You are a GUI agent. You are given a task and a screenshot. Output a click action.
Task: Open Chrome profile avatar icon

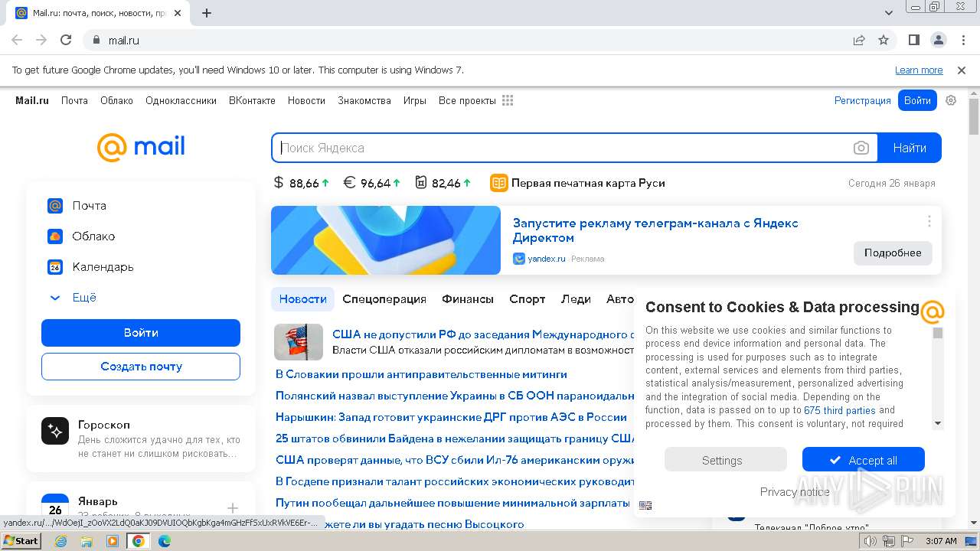(939, 40)
